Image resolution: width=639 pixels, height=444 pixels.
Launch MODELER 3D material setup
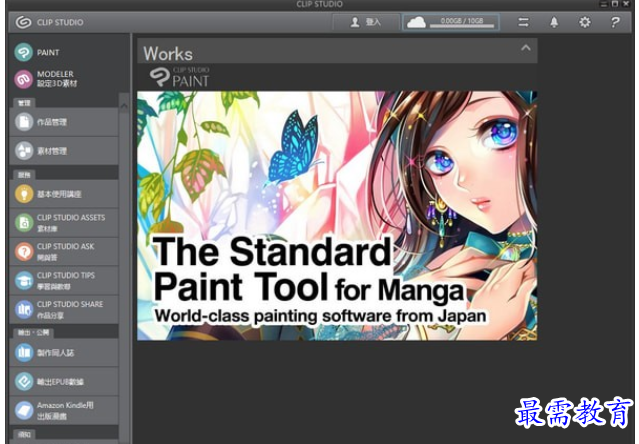(x=46, y=79)
